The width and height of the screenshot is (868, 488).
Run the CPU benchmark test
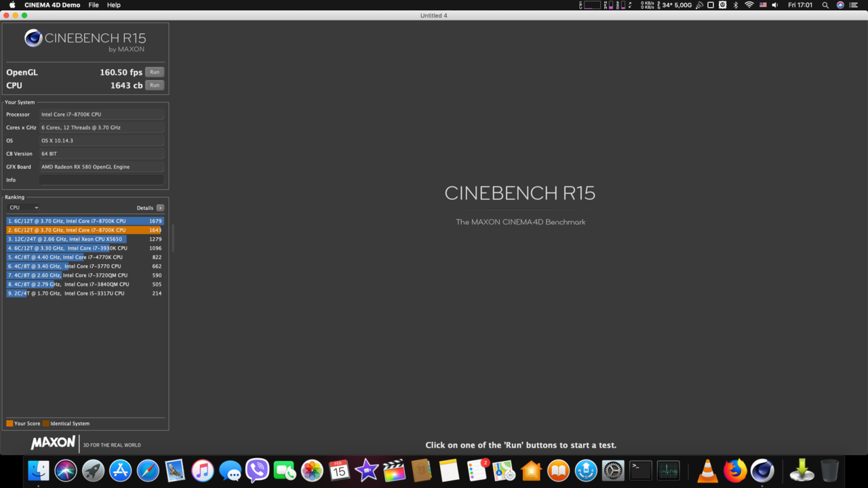[x=155, y=85]
